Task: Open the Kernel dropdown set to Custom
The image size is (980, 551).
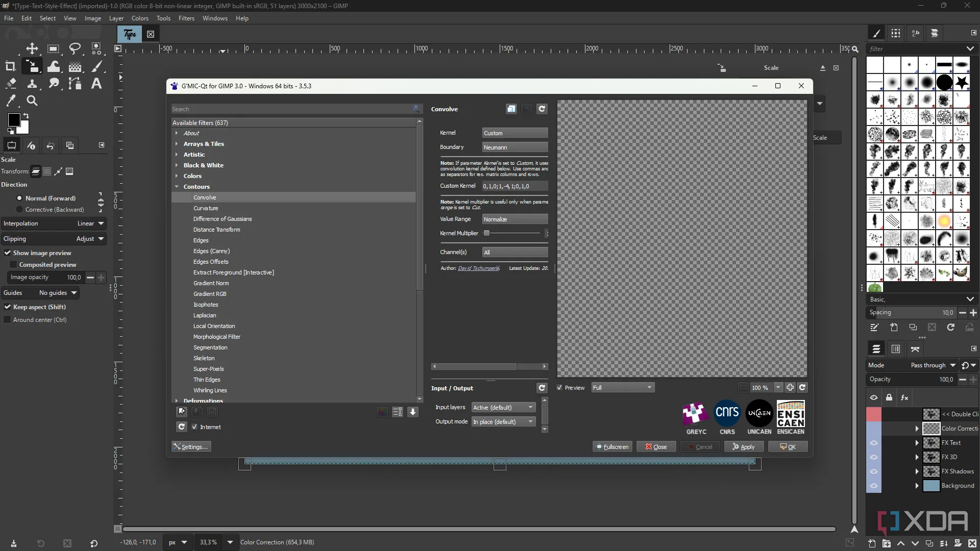Action: click(x=514, y=133)
